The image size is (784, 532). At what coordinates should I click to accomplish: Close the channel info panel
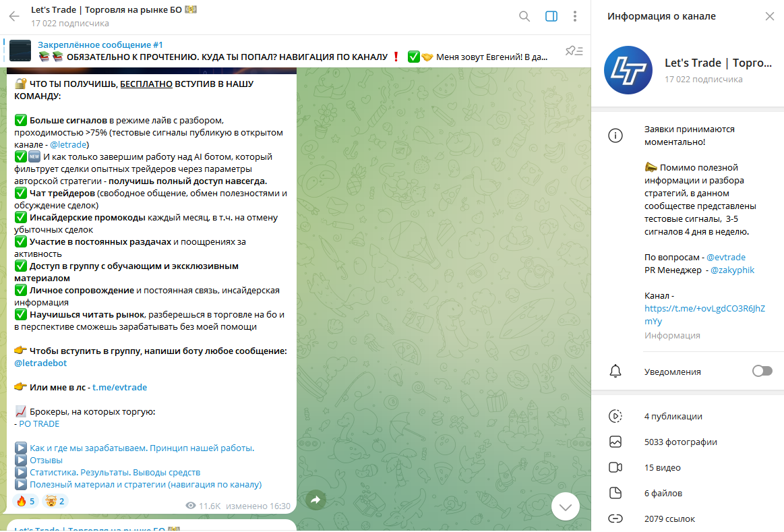[x=769, y=16]
